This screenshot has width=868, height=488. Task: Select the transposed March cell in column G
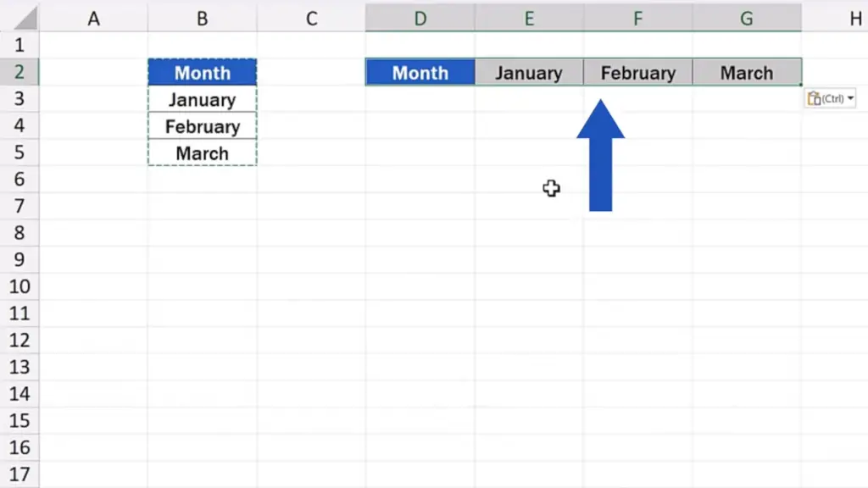tap(747, 73)
